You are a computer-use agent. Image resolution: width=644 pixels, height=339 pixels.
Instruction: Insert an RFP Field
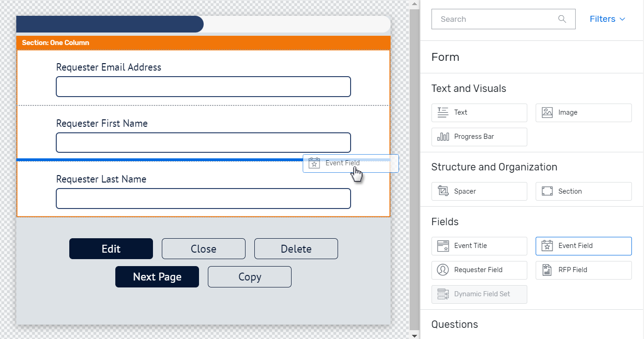583,270
